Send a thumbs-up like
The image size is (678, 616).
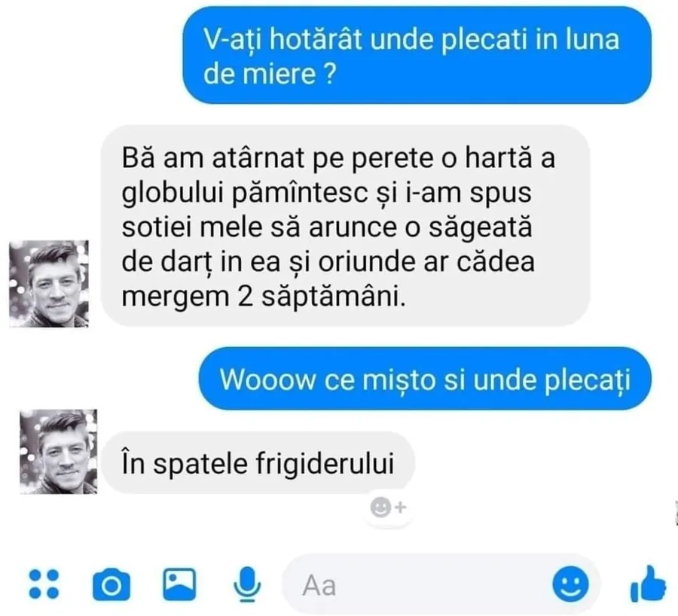648,584
